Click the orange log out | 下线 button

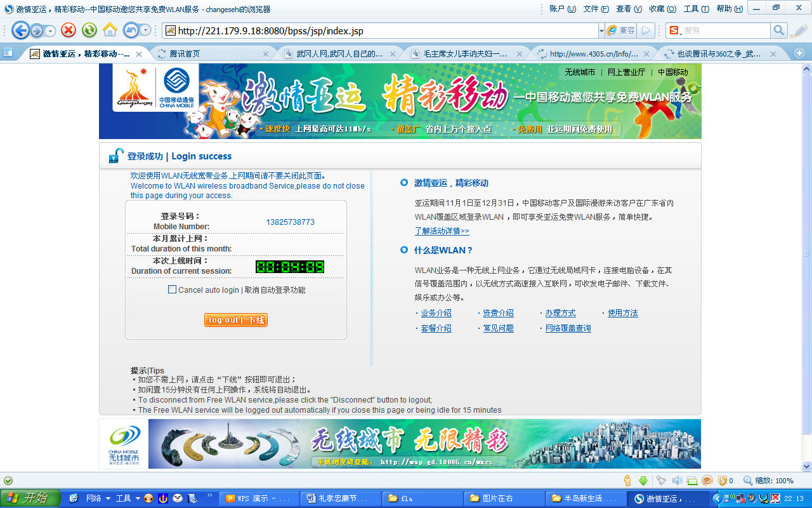point(236,320)
